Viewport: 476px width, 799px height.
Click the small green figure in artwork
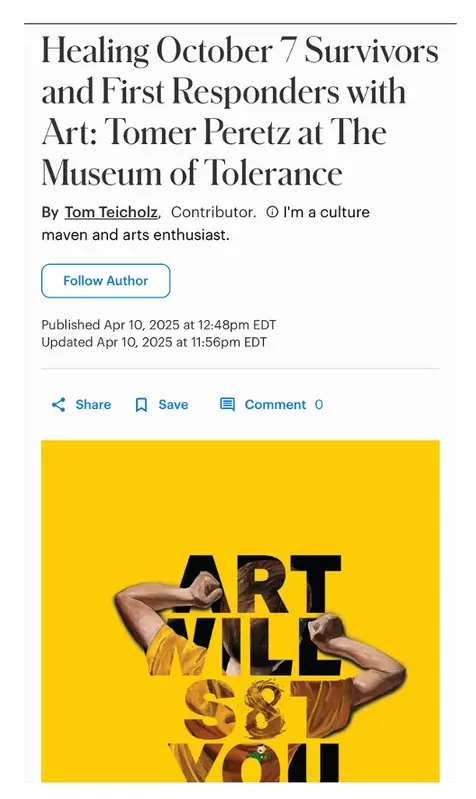click(x=260, y=755)
